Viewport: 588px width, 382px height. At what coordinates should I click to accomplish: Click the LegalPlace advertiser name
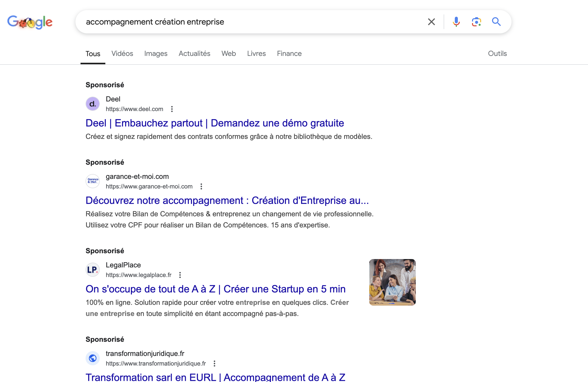pyautogui.click(x=123, y=265)
